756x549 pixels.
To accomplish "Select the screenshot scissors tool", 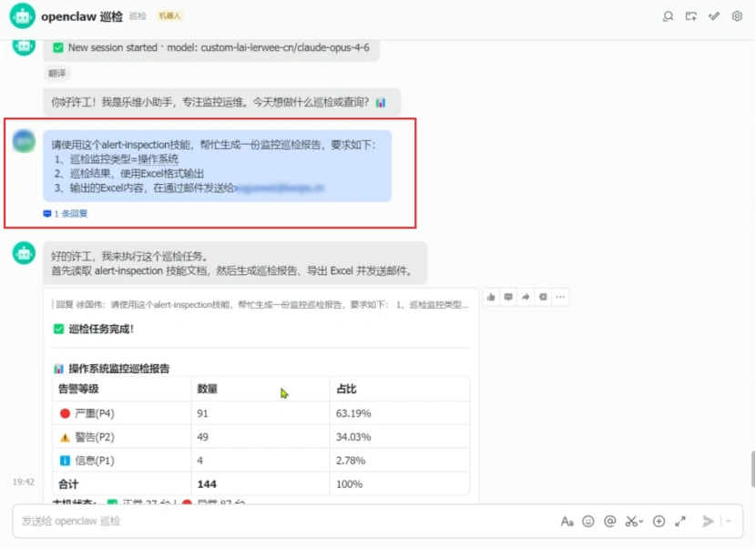I will click(630, 521).
